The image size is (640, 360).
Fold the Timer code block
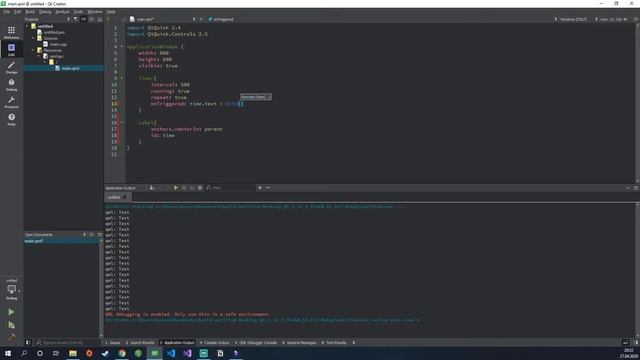point(122,78)
